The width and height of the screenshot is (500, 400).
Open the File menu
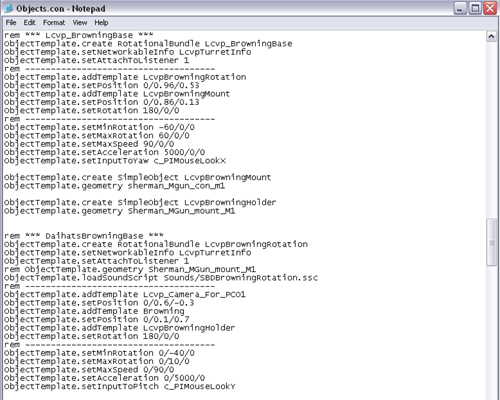(11, 23)
